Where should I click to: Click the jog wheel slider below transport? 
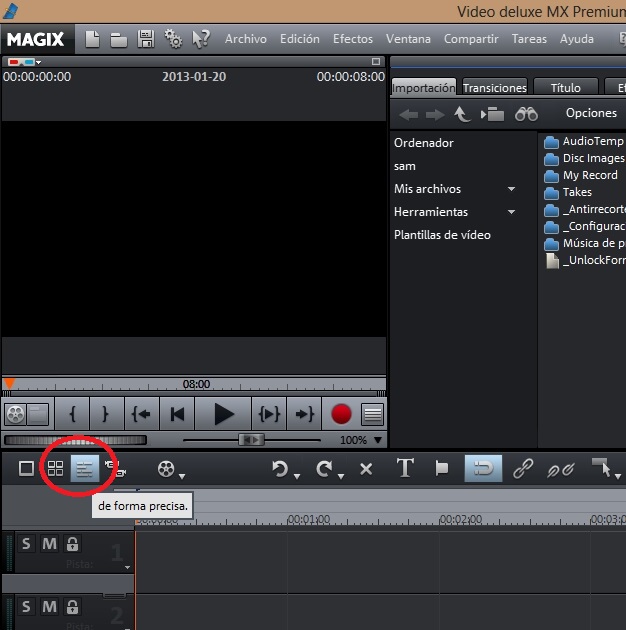coord(75,440)
